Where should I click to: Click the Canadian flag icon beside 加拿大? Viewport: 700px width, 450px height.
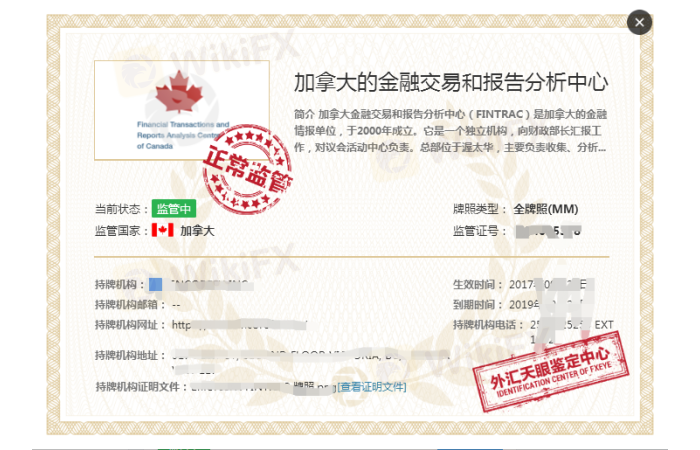pyautogui.click(x=162, y=230)
